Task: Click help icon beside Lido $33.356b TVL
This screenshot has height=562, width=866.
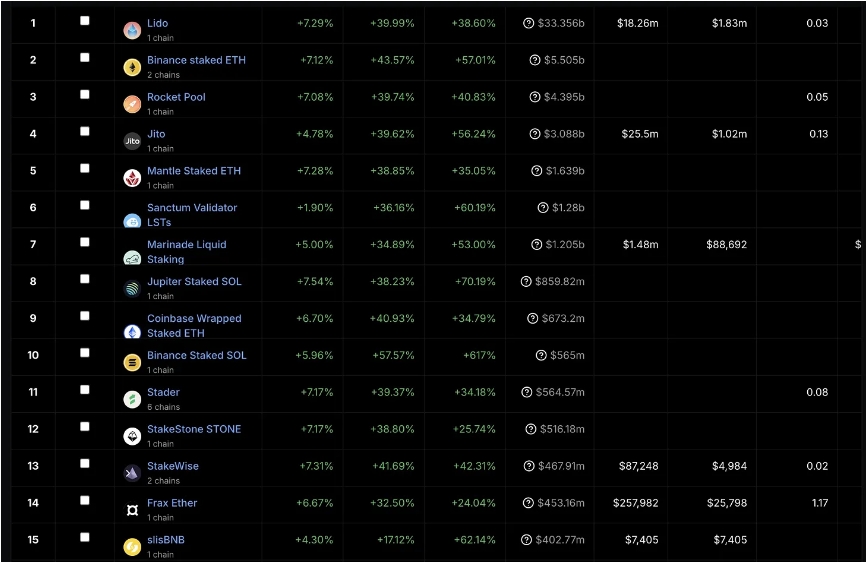Action: [529, 23]
